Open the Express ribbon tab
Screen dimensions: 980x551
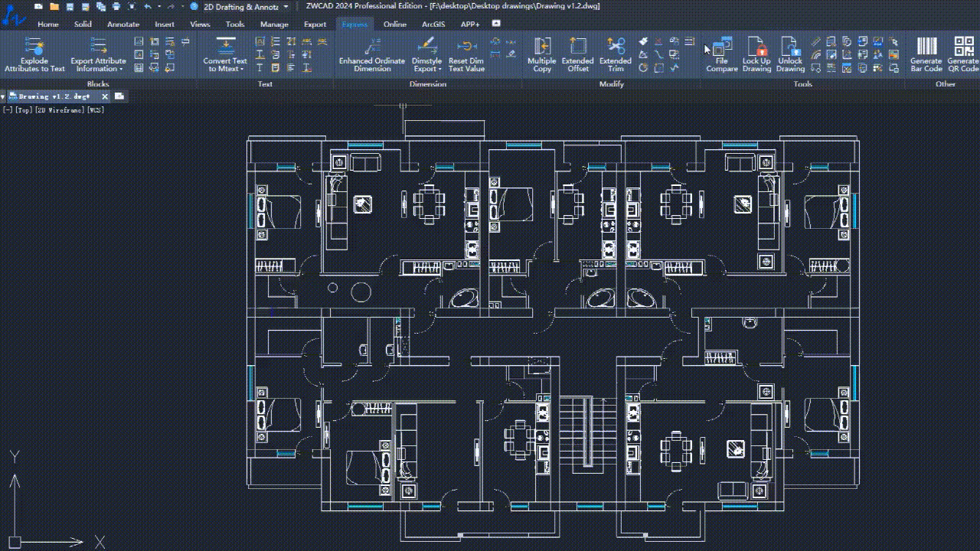[355, 24]
